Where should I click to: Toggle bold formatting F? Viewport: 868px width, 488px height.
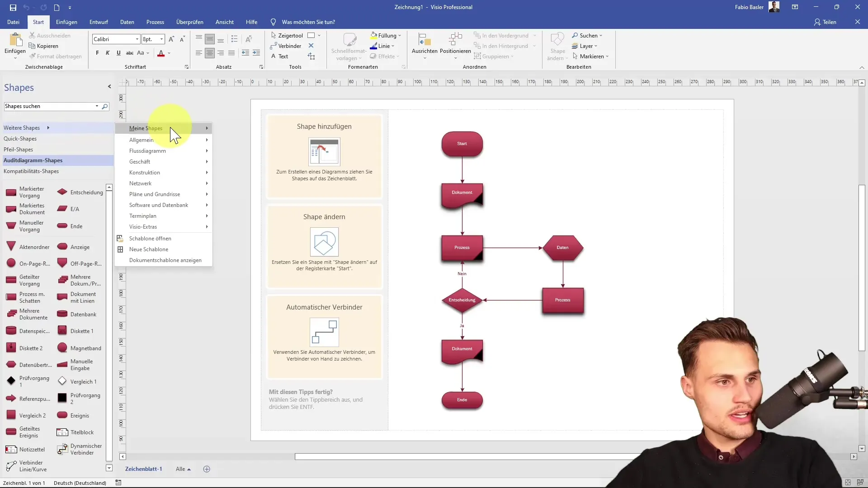point(97,53)
